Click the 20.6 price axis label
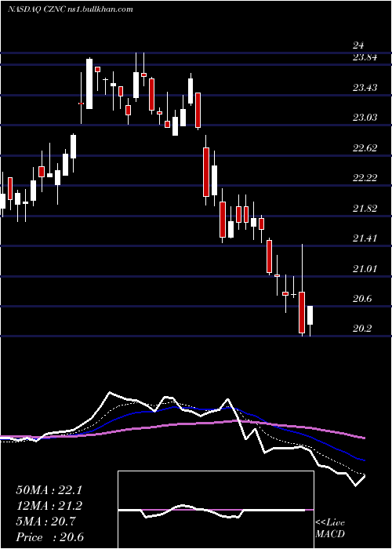Viewport: 392px width, 549px height. pos(362,299)
